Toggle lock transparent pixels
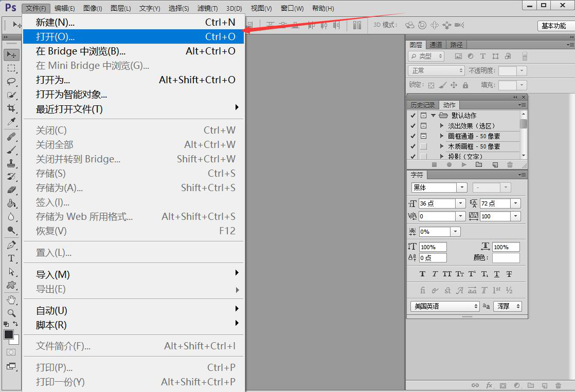 (431, 85)
